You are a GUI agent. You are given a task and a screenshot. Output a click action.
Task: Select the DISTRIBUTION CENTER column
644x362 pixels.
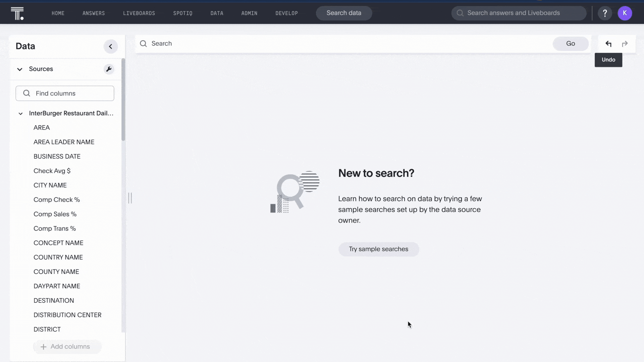[67, 315]
